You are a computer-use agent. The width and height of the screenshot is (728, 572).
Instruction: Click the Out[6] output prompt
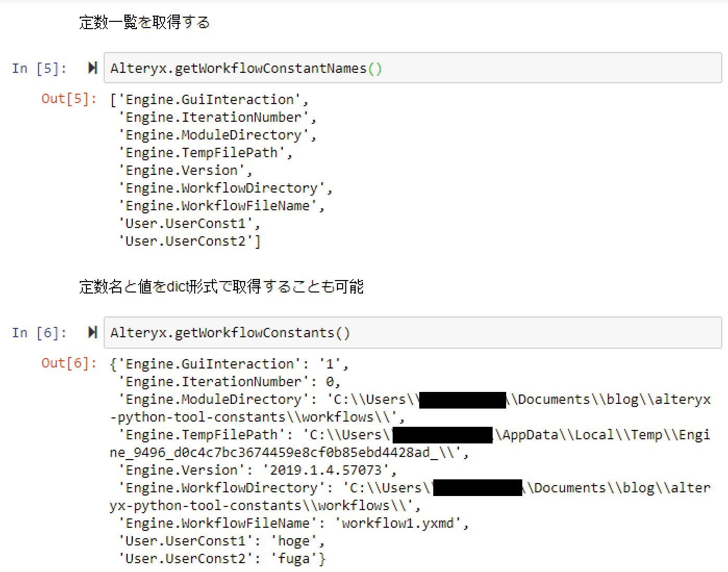tap(69, 363)
